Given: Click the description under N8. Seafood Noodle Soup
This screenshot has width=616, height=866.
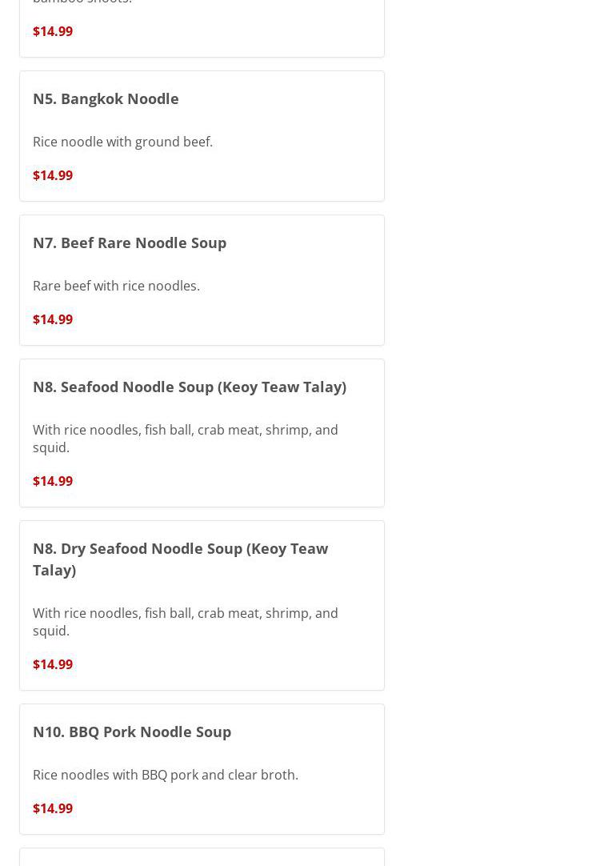Looking at the screenshot, I should pyautogui.click(x=186, y=439).
